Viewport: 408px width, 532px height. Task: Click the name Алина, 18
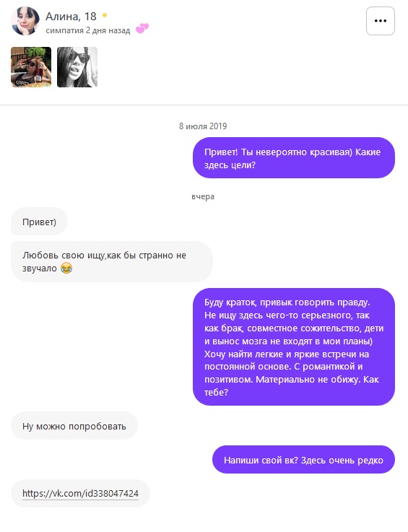pos(71,17)
